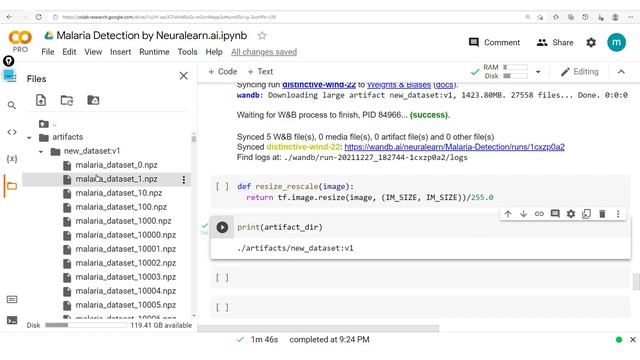Open the runtime connection dropdown arrow
Screen dimensions: 640x360
coord(538,72)
